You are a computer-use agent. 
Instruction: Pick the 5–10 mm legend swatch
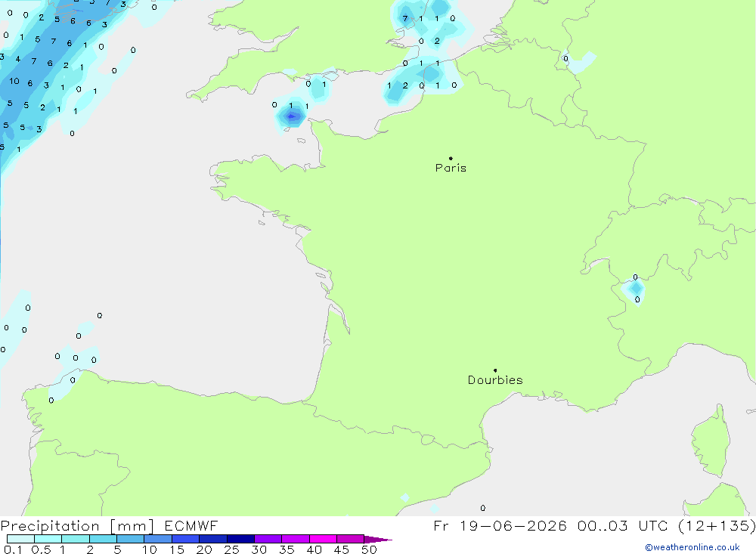131,539
